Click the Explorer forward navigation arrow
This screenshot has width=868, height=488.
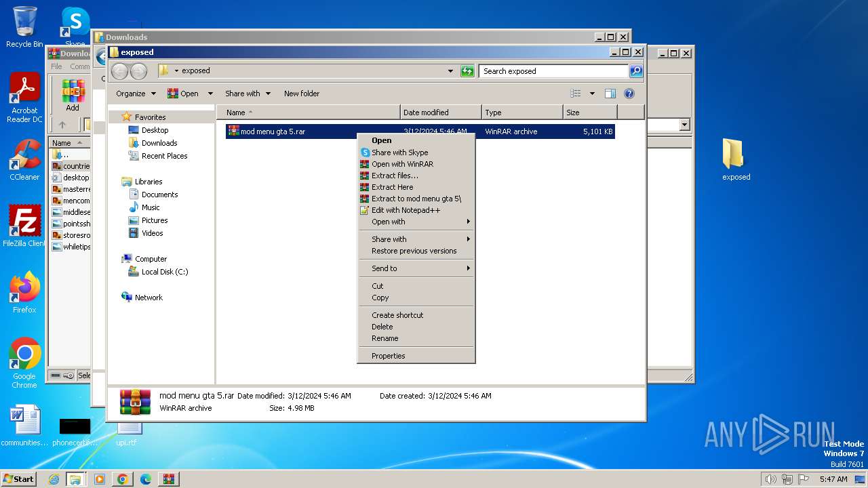(x=138, y=71)
